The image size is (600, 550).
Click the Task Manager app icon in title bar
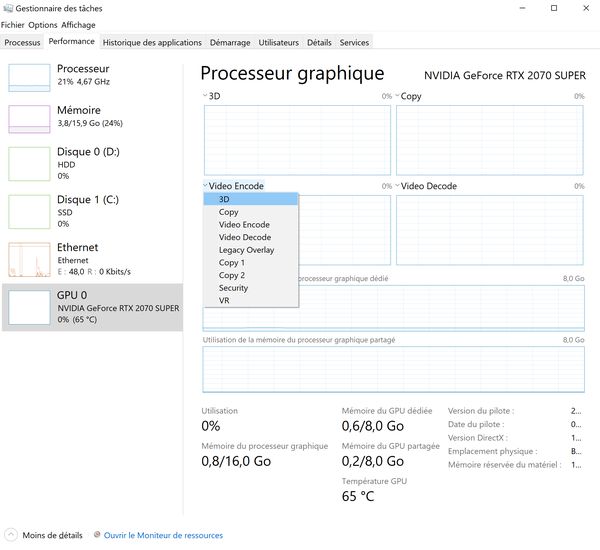pyautogui.click(x=8, y=8)
